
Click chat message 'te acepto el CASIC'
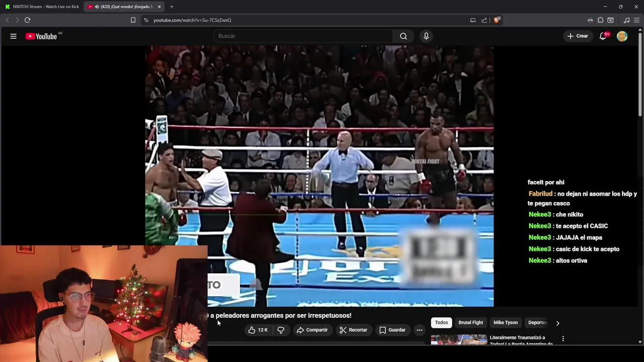tap(582, 226)
